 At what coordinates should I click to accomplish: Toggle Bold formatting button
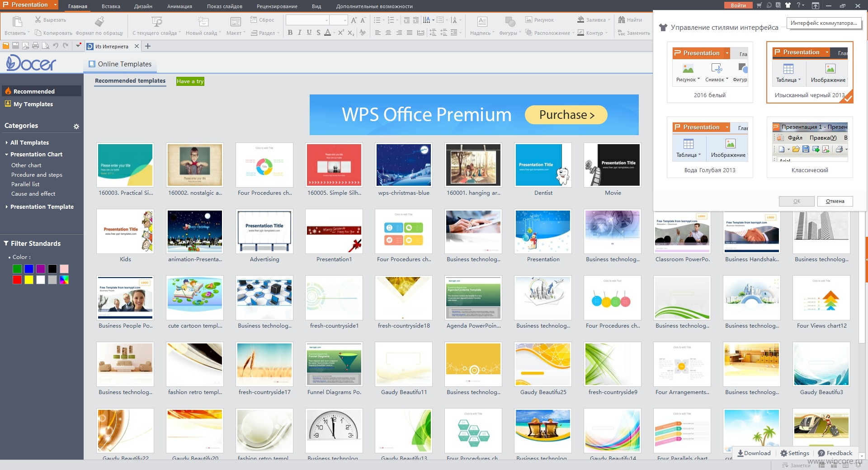(290, 33)
